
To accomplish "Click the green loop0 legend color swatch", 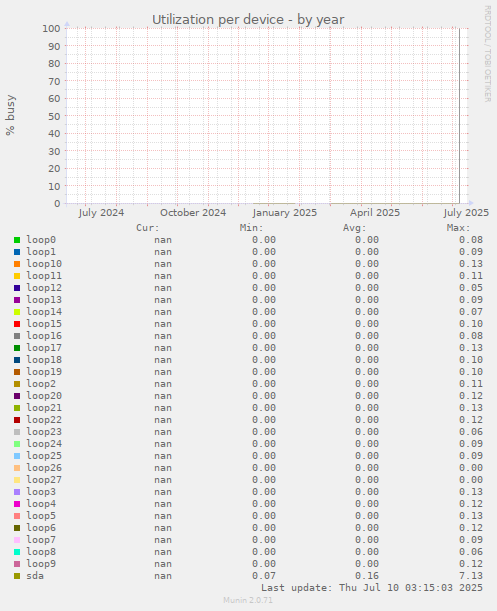I will click(17, 240).
